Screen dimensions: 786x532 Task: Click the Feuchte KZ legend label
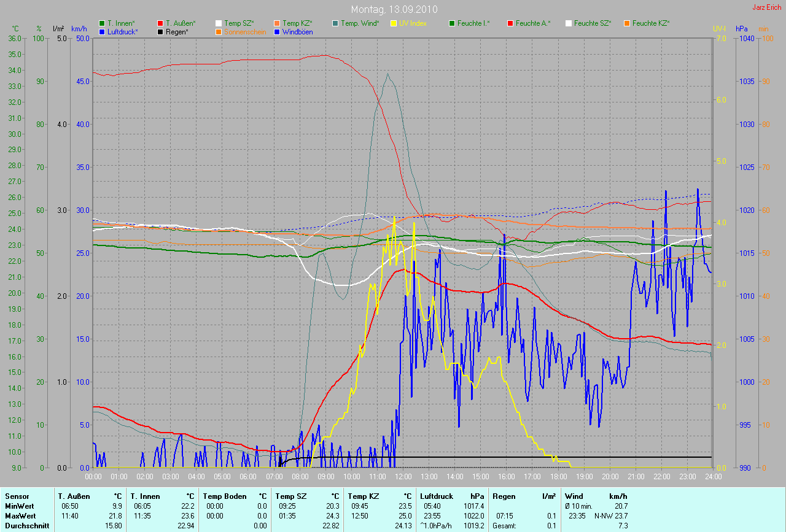(651, 23)
